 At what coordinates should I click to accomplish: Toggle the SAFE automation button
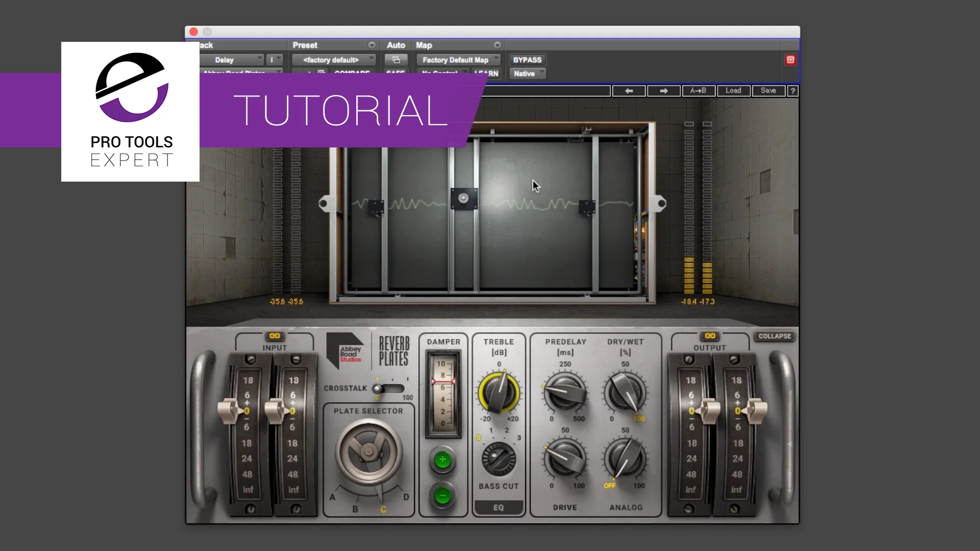coord(396,73)
